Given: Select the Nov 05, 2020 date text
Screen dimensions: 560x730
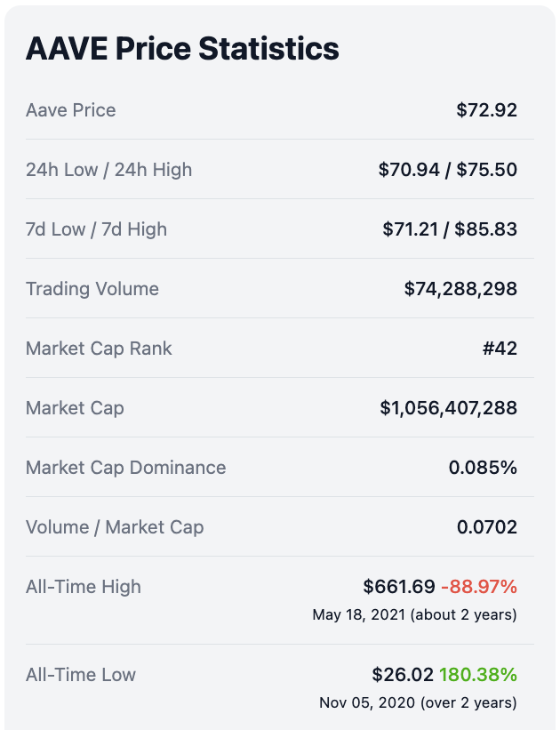Looking at the screenshot, I should [367, 702].
